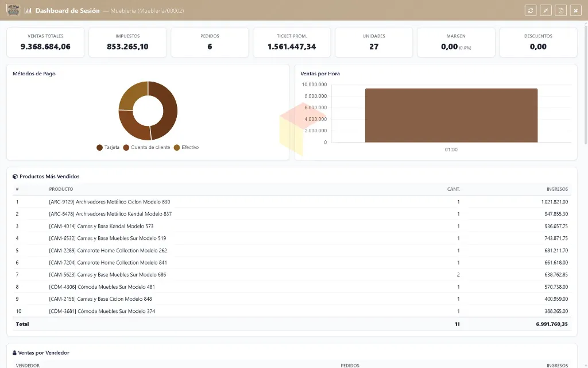
Task: Select row Cómoda Muebles Sur Modelo 374
Action: (292, 311)
